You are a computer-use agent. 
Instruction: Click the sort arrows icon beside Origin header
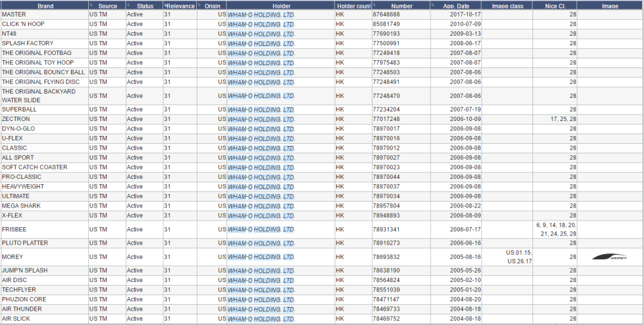(x=199, y=5)
